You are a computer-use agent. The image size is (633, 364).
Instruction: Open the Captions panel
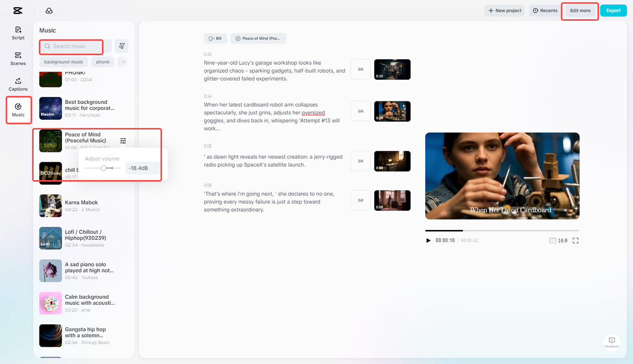[x=18, y=83]
